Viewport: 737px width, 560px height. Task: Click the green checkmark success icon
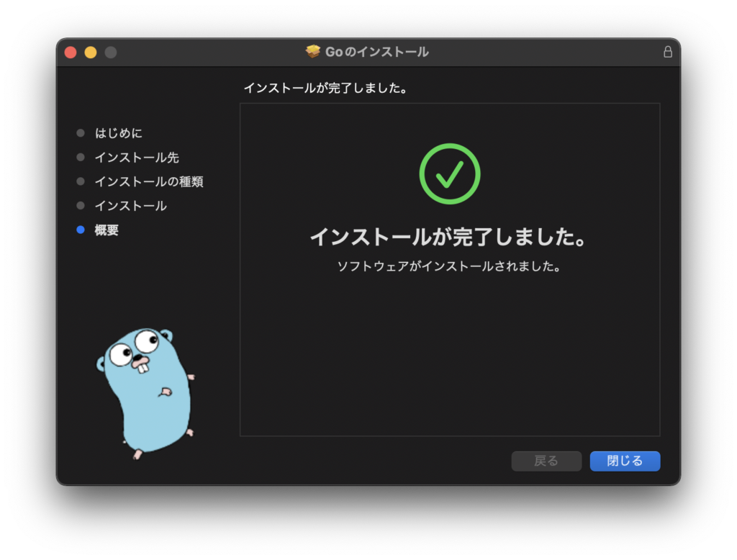[449, 173]
